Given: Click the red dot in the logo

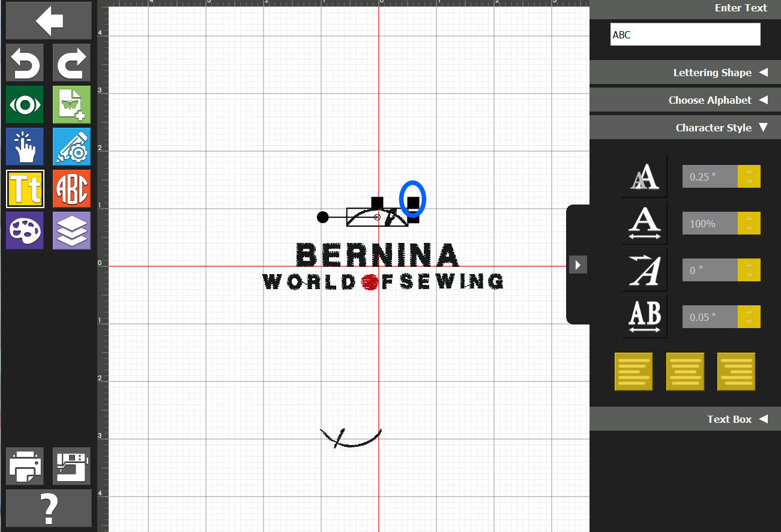Looking at the screenshot, I should tap(370, 282).
